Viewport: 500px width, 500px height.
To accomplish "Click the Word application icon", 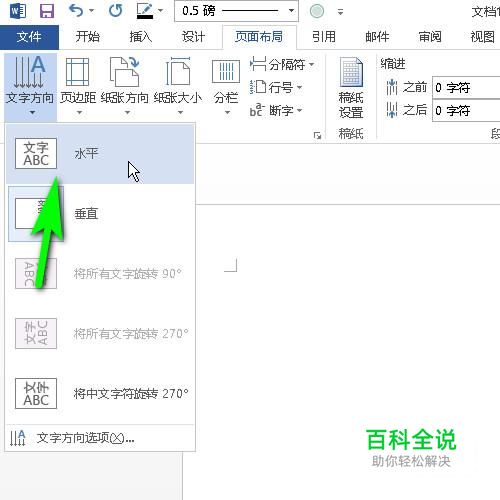I will [18, 11].
